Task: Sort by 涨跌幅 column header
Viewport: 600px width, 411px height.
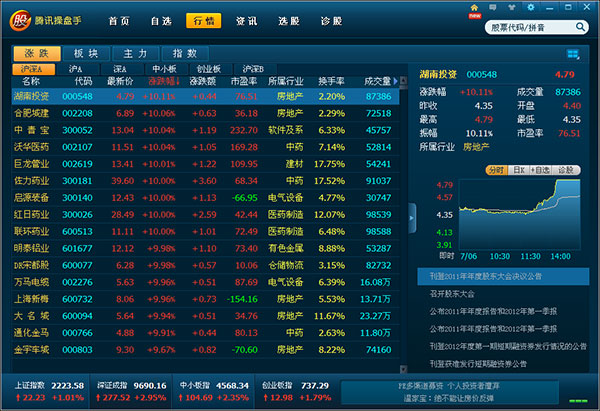Action: point(164,81)
